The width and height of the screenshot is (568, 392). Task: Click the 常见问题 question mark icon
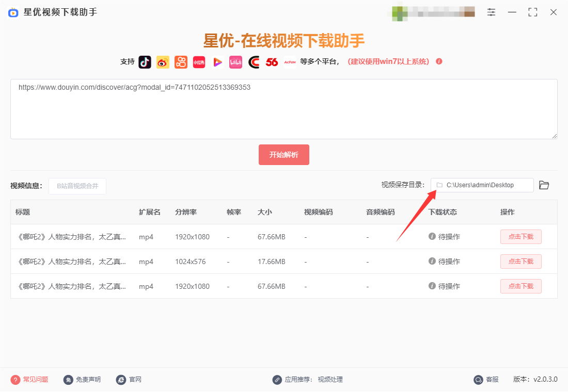(15, 380)
